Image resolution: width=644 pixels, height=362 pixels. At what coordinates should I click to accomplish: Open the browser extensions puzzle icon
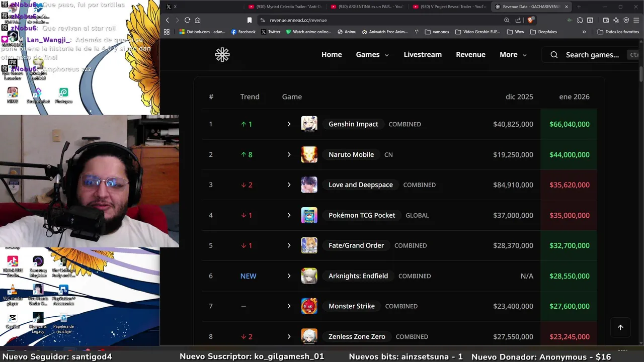580,20
